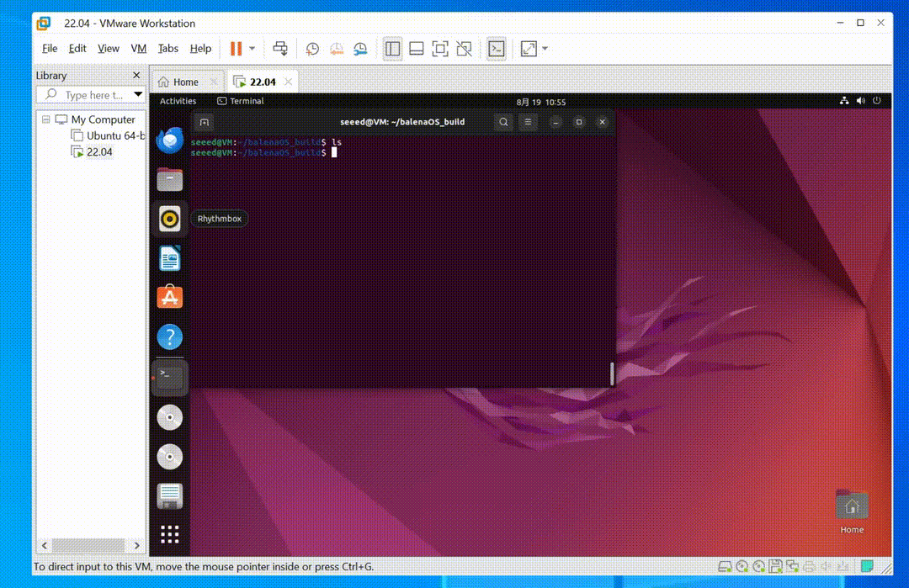
Task: Switch to the Home tab
Action: 178,82
